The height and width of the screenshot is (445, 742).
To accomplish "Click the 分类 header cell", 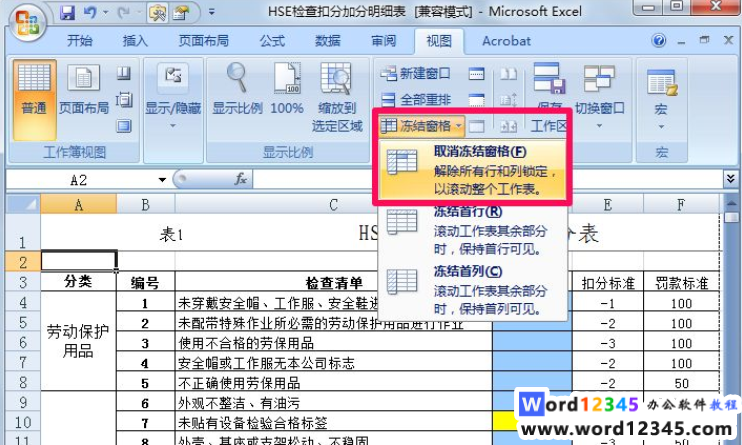I will click(78, 282).
